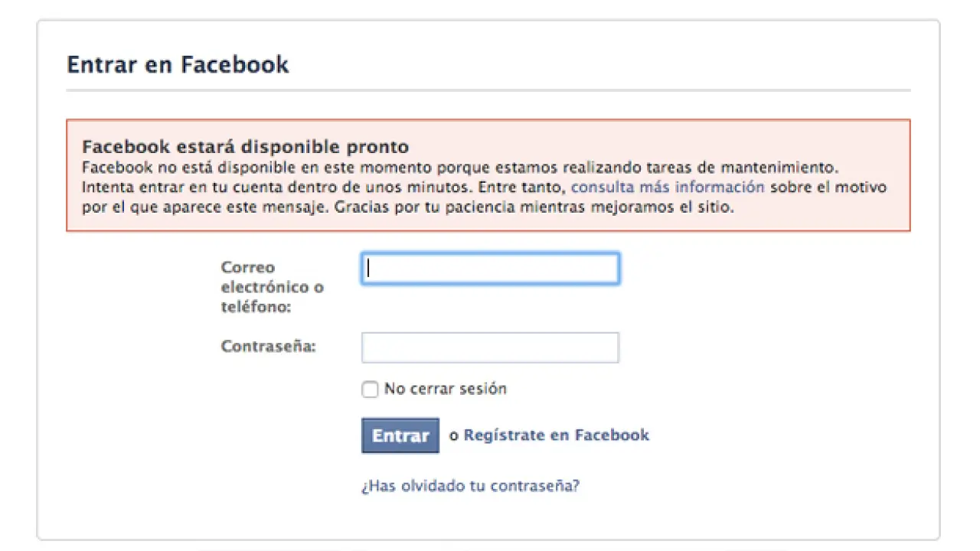Click the "o" text beside Entrar button
This screenshot has width=980, height=551.
tap(453, 435)
